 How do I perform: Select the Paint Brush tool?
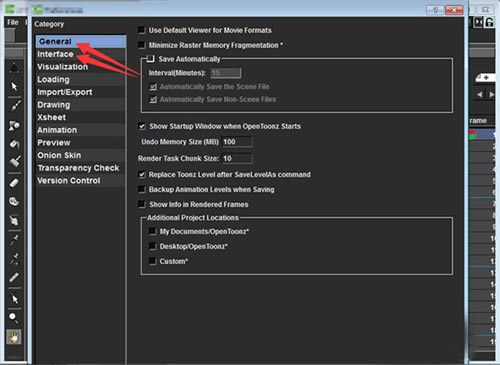(14, 161)
